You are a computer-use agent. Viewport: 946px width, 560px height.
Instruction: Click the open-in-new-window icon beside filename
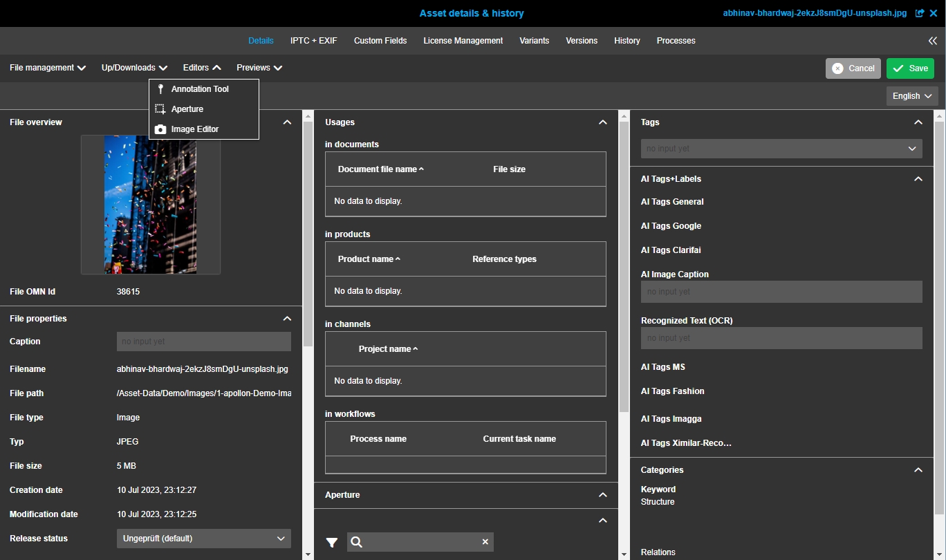(920, 13)
